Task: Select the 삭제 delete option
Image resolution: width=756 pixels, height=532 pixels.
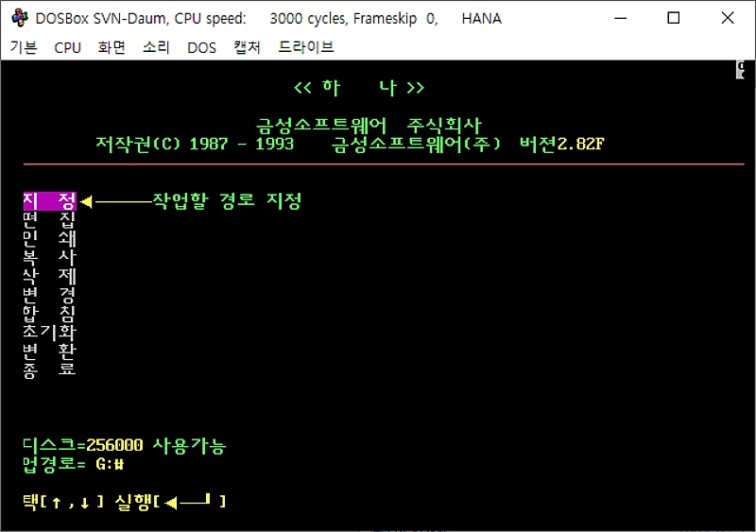Action: coord(49,276)
